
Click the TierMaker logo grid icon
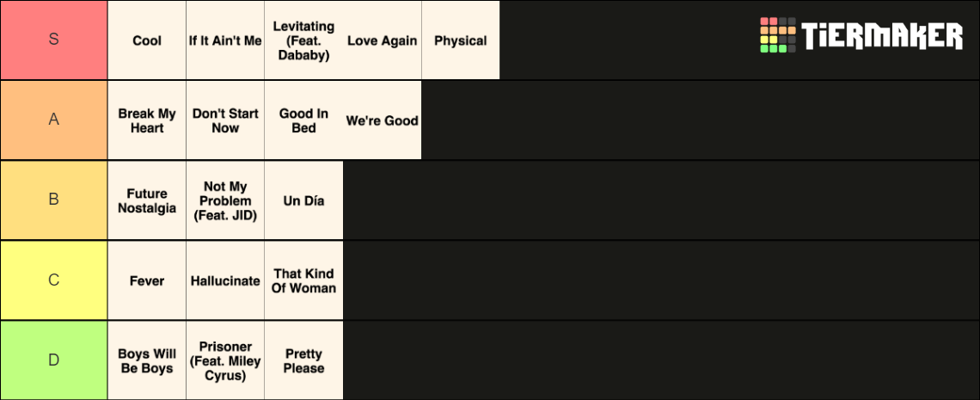click(777, 35)
